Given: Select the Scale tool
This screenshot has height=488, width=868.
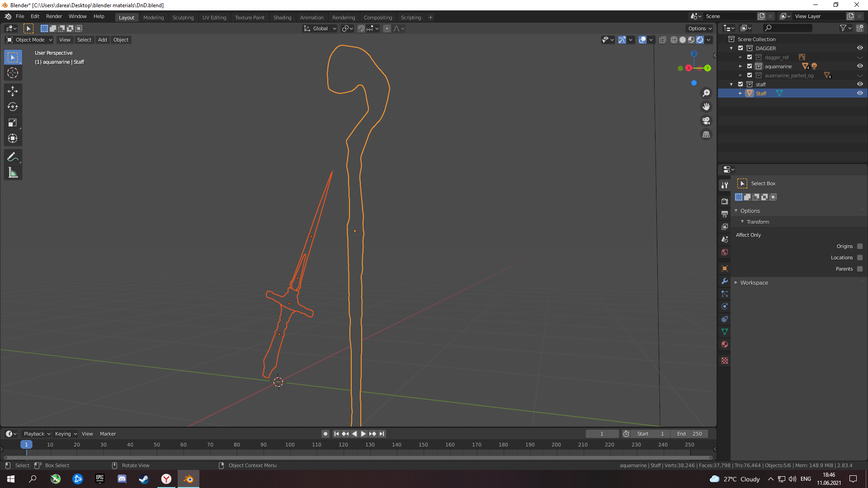Looking at the screenshot, I should point(13,123).
